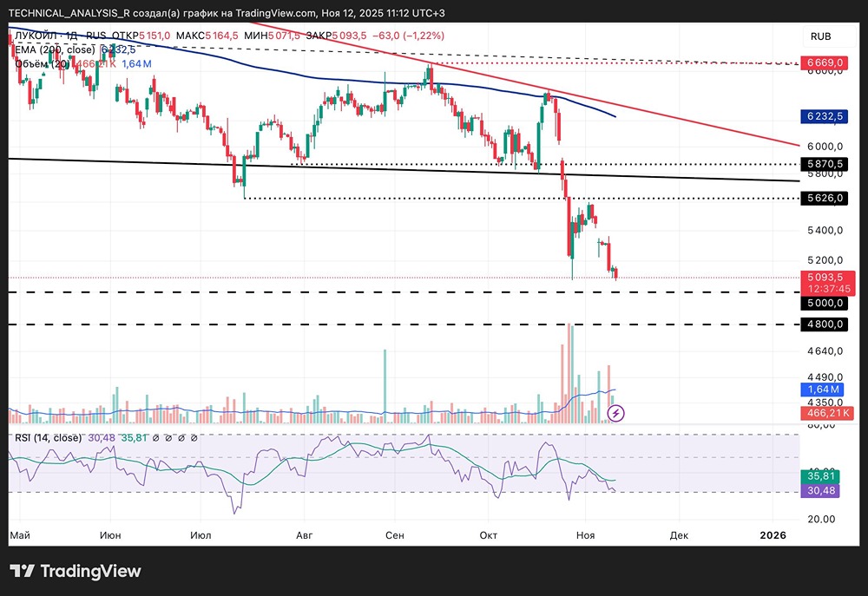This screenshot has width=868, height=596.
Task: Select the blue 6 232,5 EMA price label
Action: coord(825,115)
